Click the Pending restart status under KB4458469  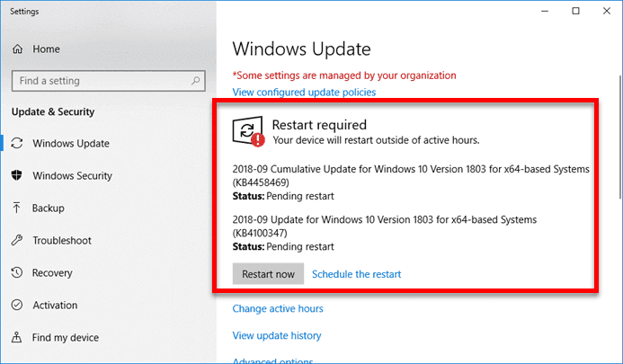283,196
